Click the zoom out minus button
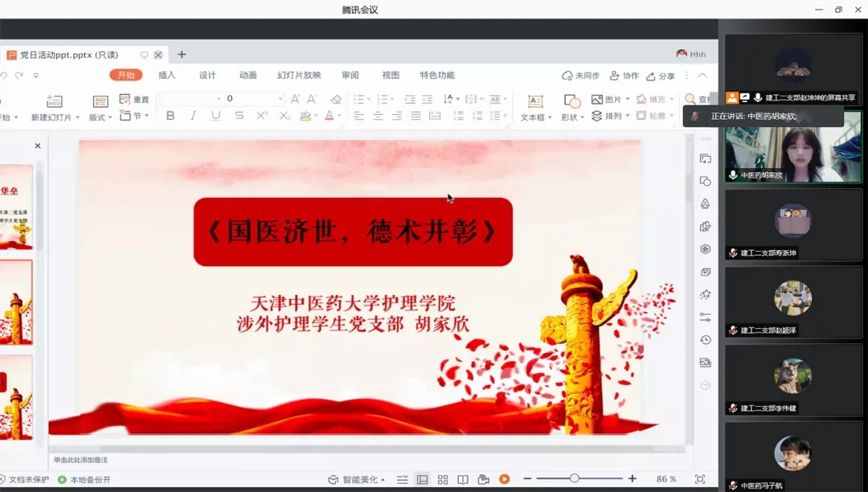This screenshot has height=492, width=868. (527, 478)
